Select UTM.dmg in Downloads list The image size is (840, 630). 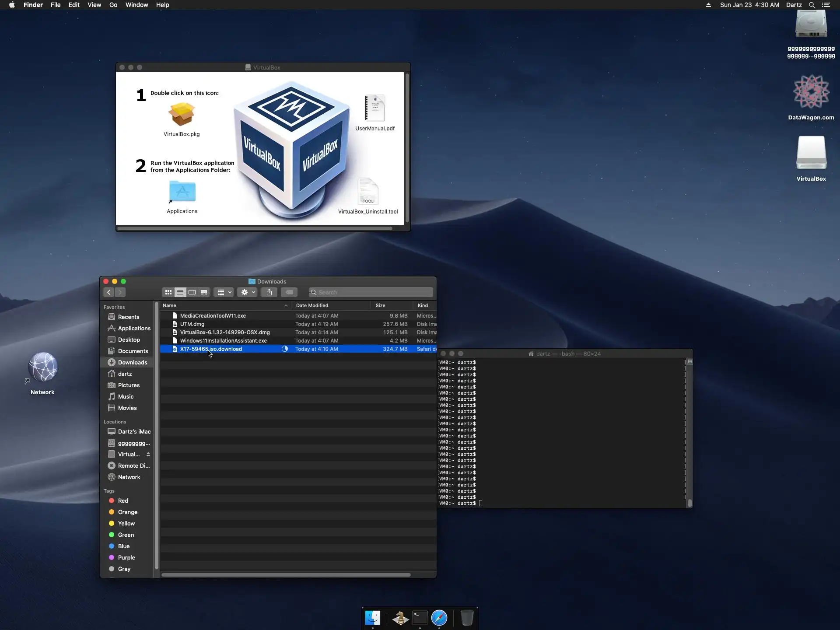pos(192,324)
